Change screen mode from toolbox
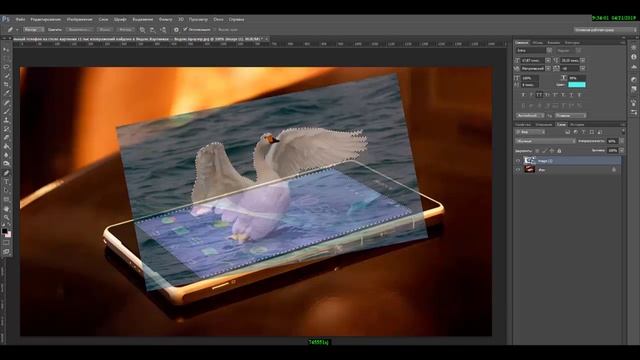Viewport: 640px width, 360px height. click(6, 251)
